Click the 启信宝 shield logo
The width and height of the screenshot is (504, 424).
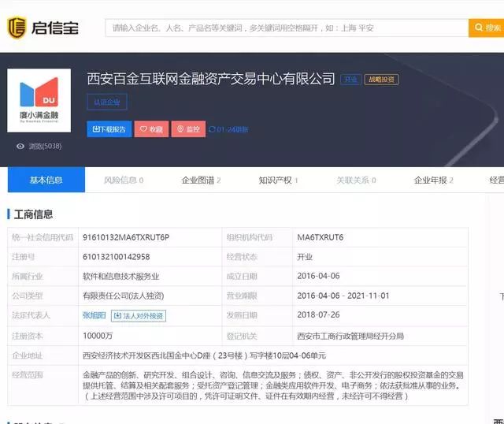17,28
